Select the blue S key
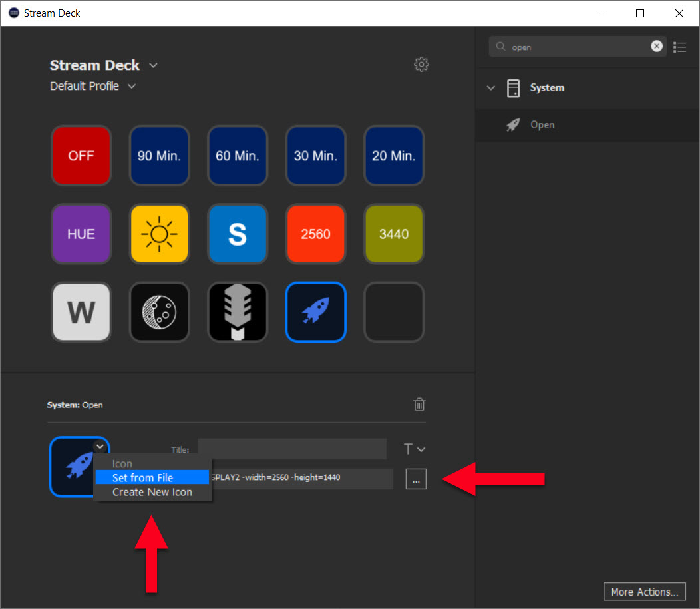Viewport: 700px width, 609px height. [238, 234]
